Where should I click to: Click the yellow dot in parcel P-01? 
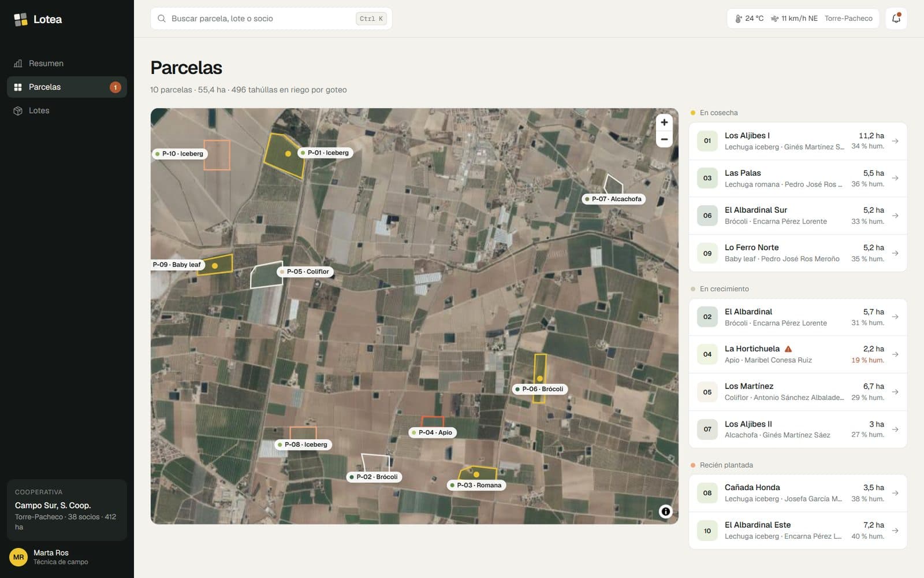click(288, 154)
